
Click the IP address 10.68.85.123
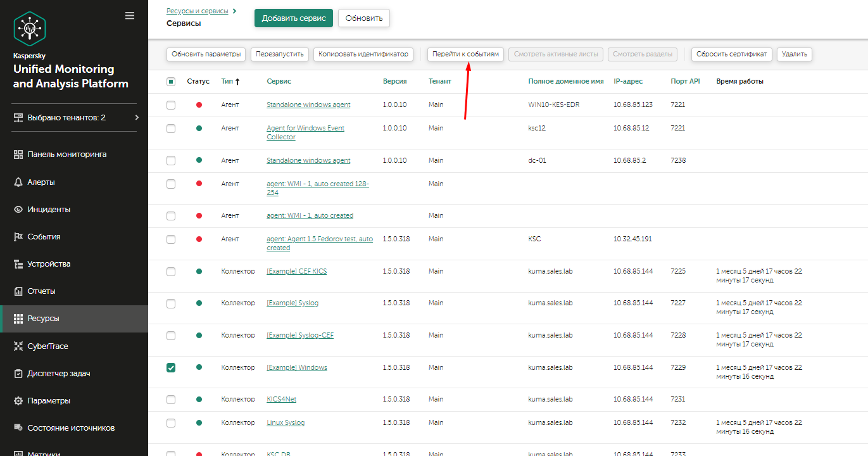633,105
